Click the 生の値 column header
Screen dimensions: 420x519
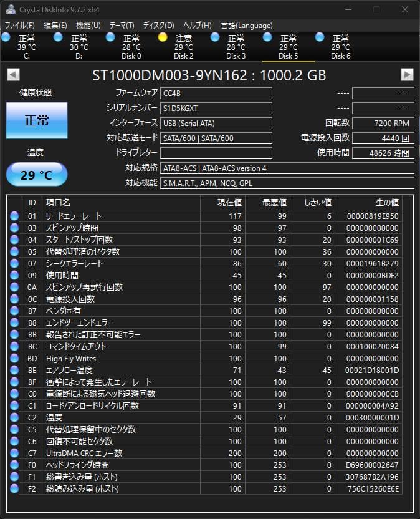[386, 203]
